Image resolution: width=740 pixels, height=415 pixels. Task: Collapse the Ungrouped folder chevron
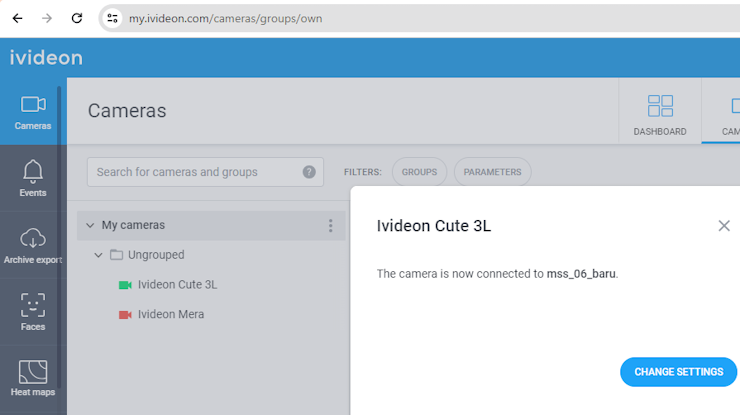(x=98, y=255)
